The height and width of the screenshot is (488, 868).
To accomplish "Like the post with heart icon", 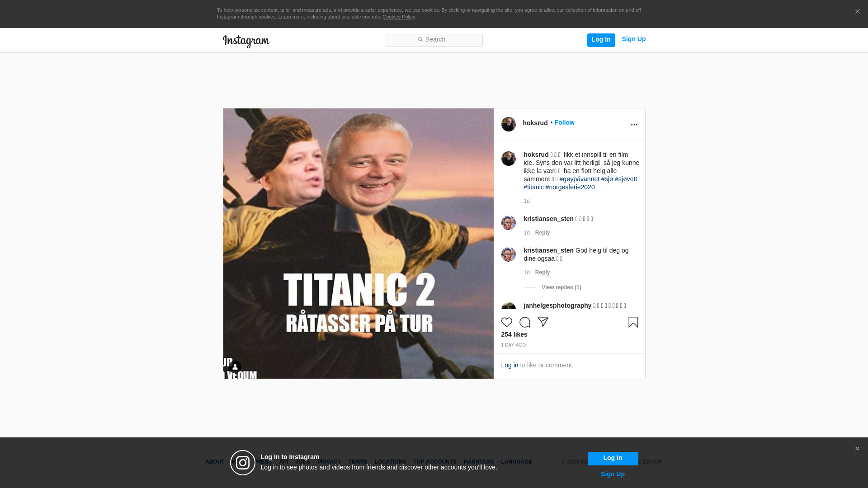I will 507,322.
